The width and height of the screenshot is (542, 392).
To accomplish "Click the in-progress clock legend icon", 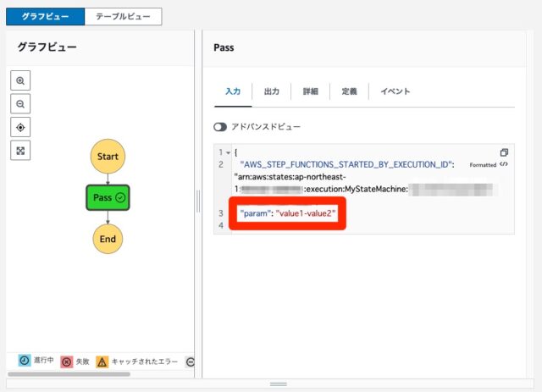I will pyautogui.click(x=25, y=361).
